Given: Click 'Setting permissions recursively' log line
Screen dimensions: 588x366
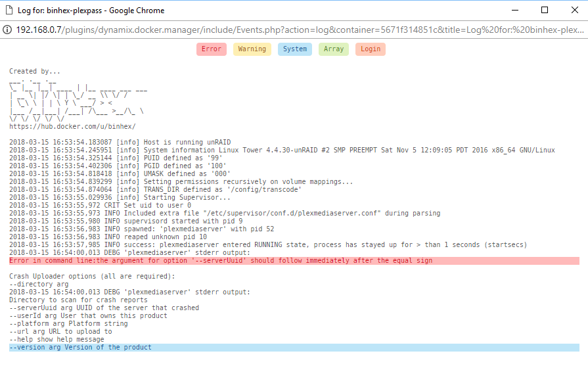Looking at the screenshot, I should pos(181,181).
